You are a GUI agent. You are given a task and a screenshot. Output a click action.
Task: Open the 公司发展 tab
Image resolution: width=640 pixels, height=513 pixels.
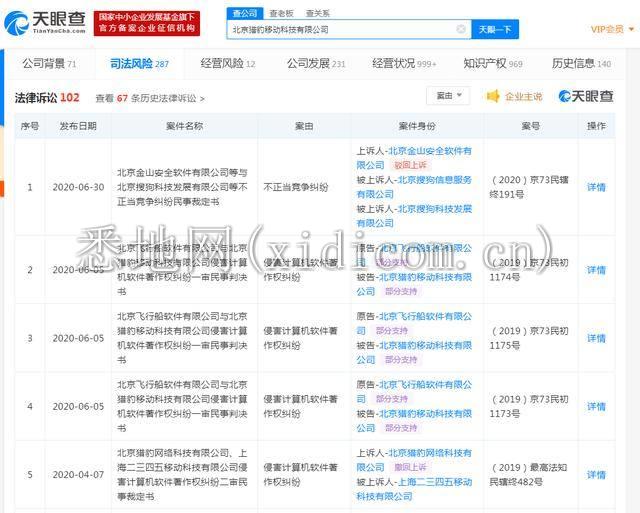(316, 64)
